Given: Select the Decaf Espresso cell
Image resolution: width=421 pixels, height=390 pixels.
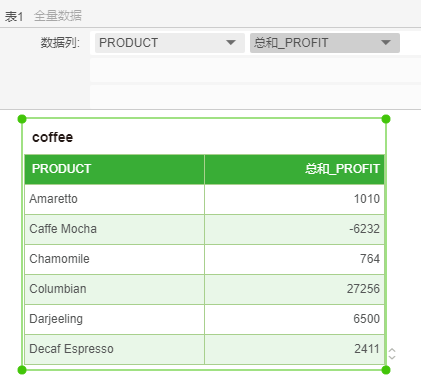Looking at the screenshot, I should pyautogui.click(x=114, y=349).
